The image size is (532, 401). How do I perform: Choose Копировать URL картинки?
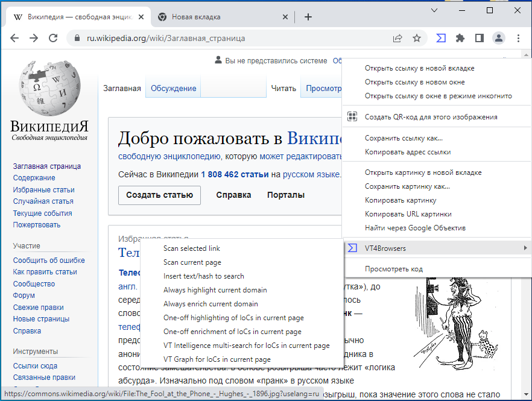pos(436,215)
